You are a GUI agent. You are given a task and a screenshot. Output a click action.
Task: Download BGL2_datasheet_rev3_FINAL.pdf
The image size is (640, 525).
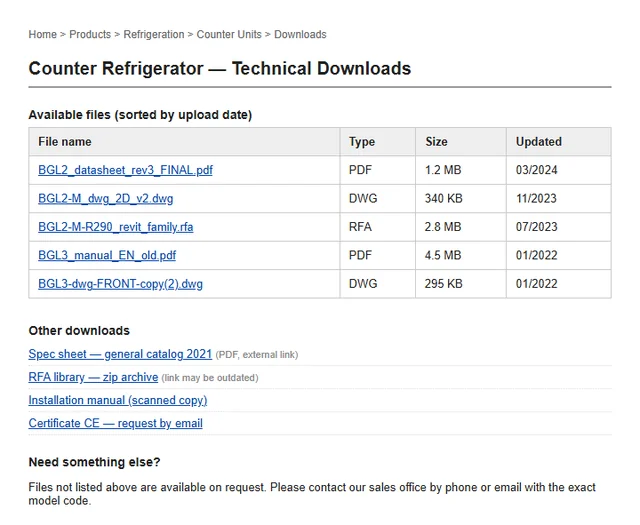125,170
